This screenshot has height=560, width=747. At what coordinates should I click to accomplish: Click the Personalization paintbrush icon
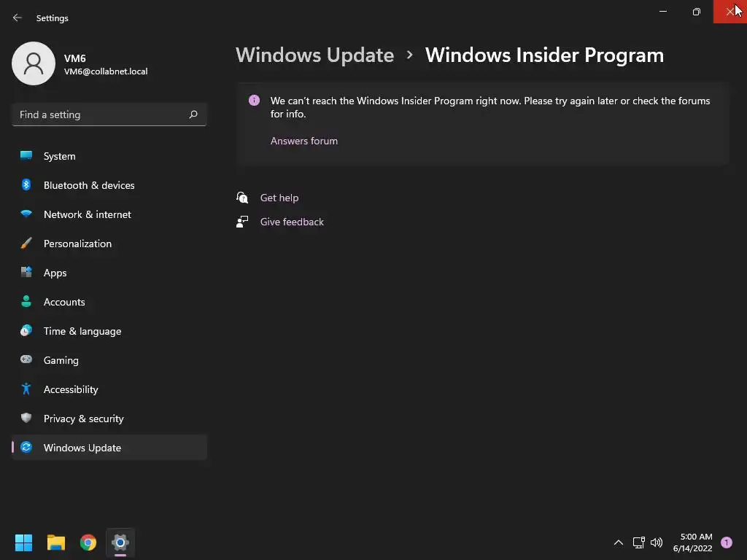[x=26, y=243]
